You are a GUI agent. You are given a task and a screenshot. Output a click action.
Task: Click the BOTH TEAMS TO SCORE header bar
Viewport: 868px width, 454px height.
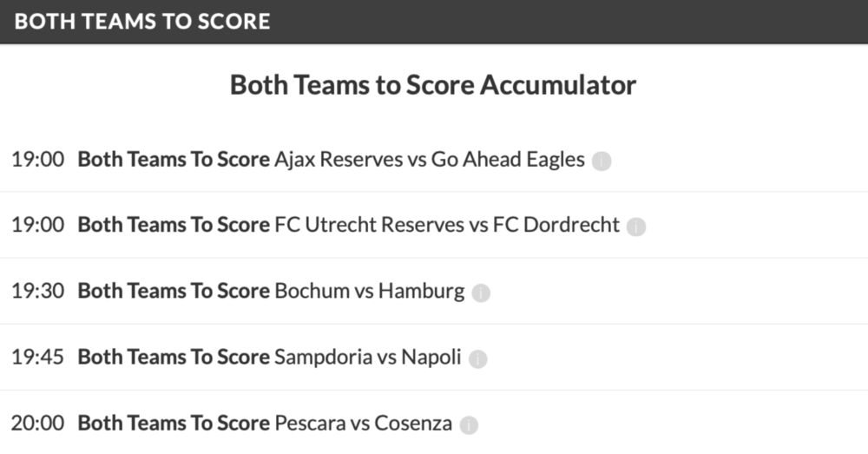pyautogui.click(x=434, y=22)
